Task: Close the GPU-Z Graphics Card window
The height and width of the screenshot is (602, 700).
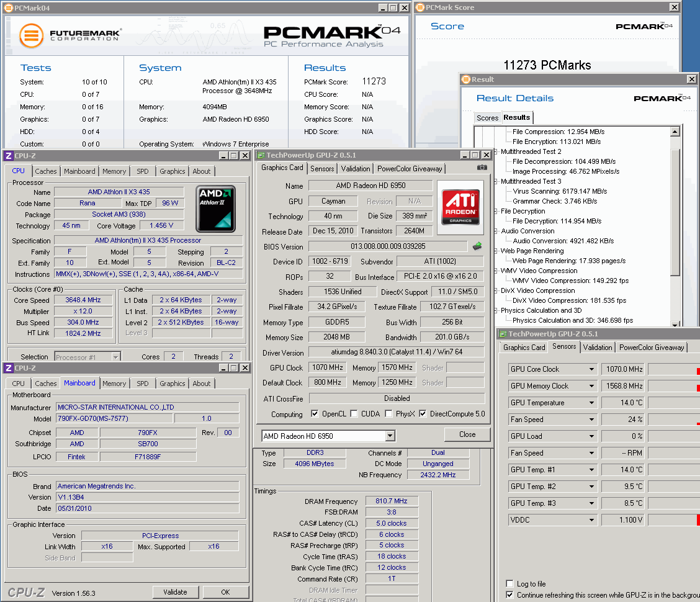Action: coord(486,155)
